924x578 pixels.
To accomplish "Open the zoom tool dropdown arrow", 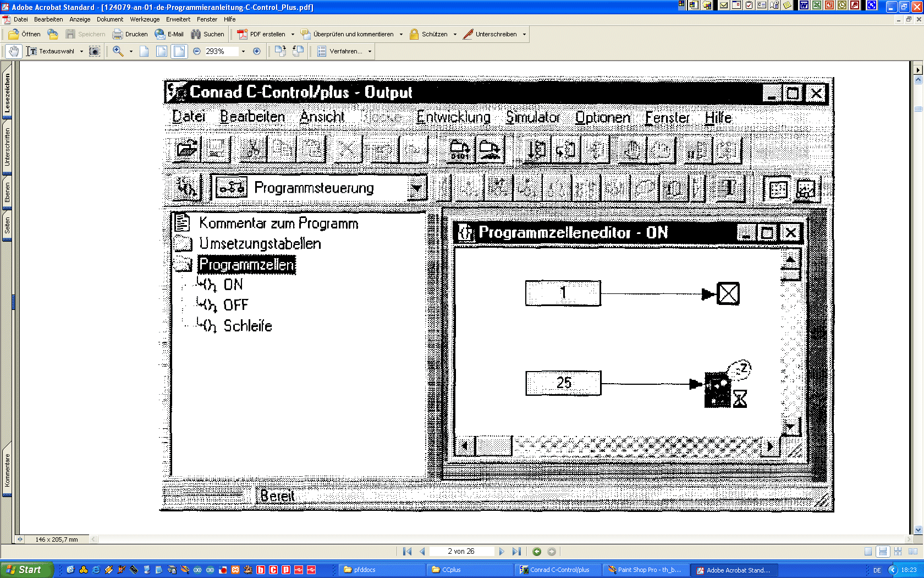I will (131, 51).
